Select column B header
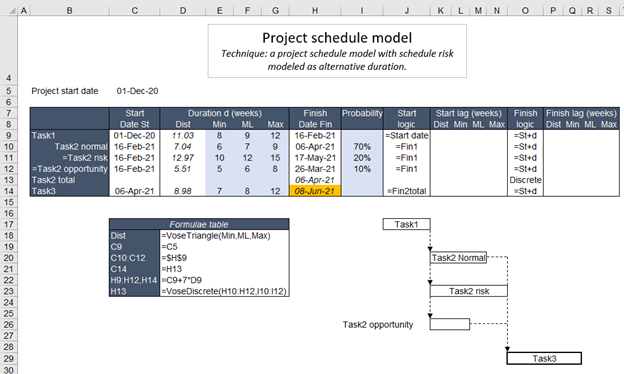Image resolution: width=624 pixels, height=374 pixels. pyautogui.click(x=70, y=11)
